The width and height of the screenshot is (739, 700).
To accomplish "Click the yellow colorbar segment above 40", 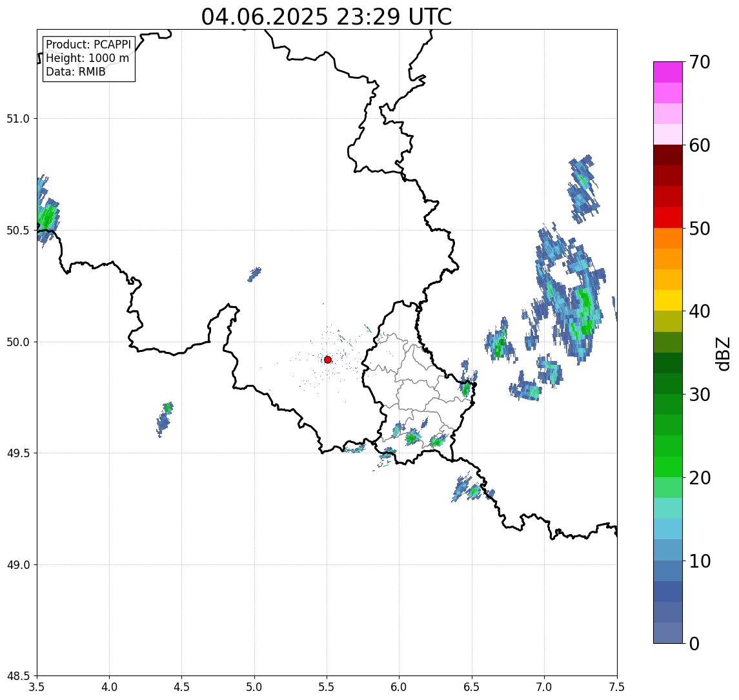I will [x=668, y=300].
